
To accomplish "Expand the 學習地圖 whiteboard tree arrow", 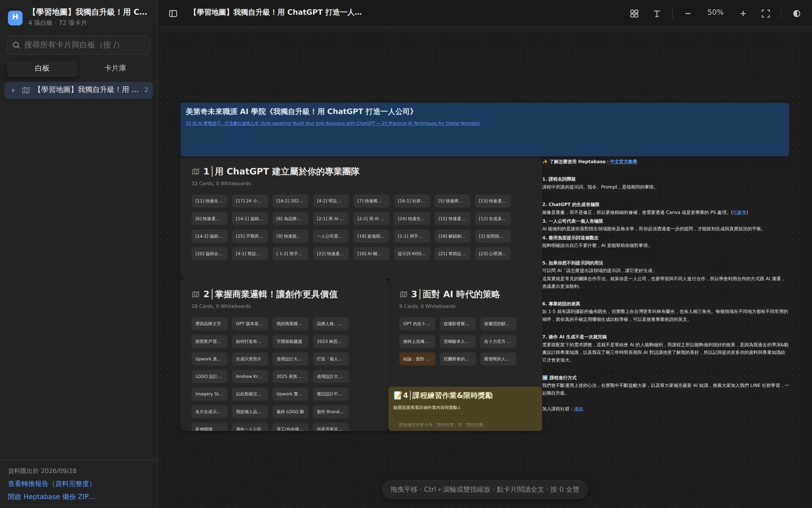I will (x=13, y=90).
